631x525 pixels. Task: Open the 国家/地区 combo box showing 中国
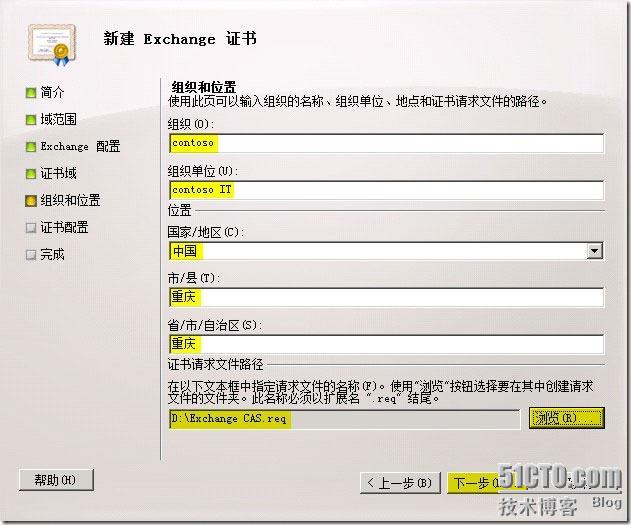click(380, 251)
